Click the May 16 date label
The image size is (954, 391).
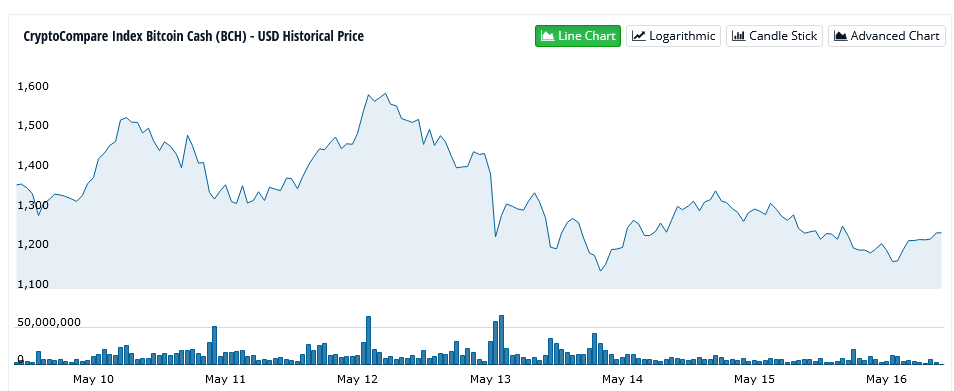[x=886, y=379]
